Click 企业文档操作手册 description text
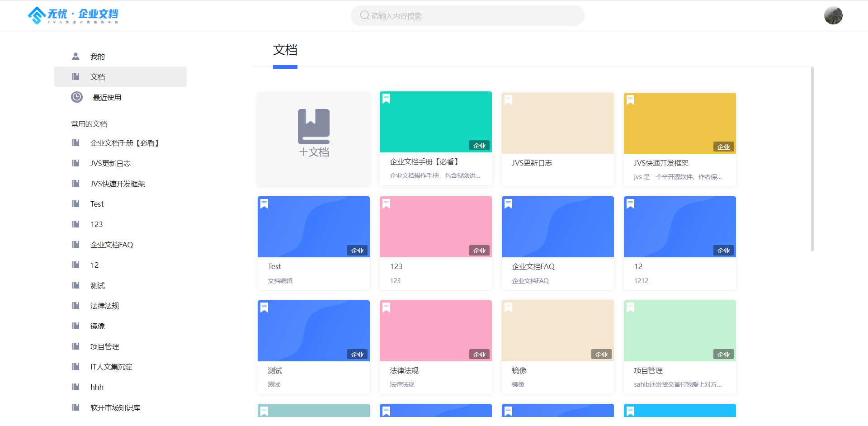868x426 pixels. (435, 175)
